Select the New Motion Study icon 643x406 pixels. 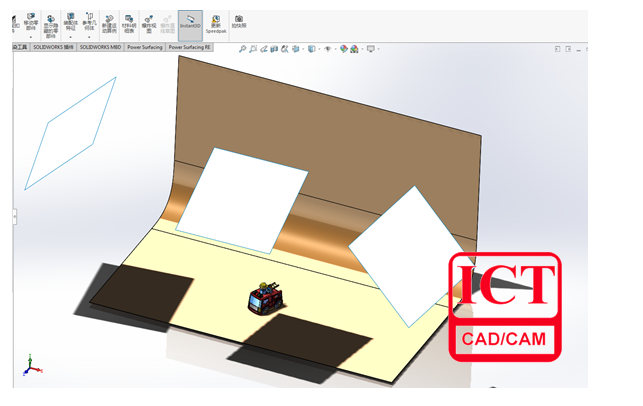tap(108, 24)
